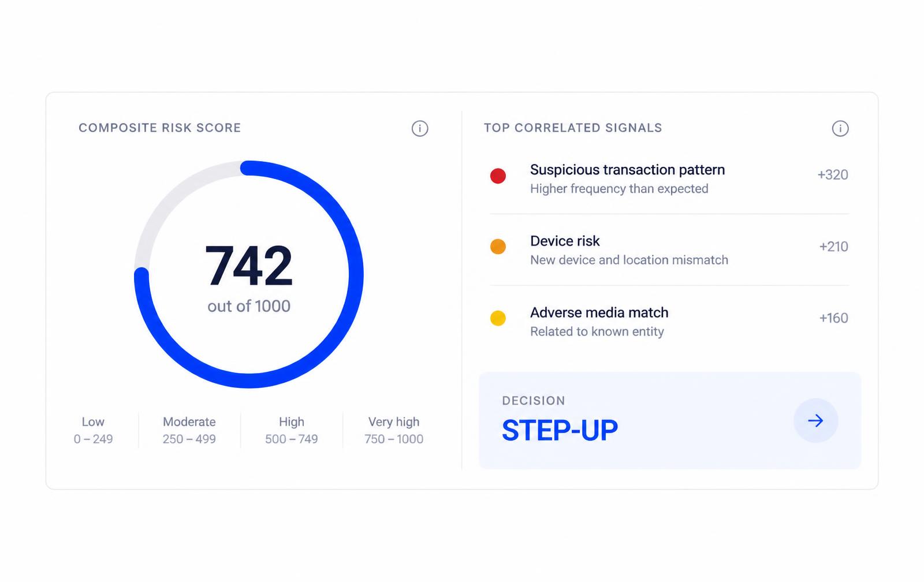Select the Very high risk band label

394,422
